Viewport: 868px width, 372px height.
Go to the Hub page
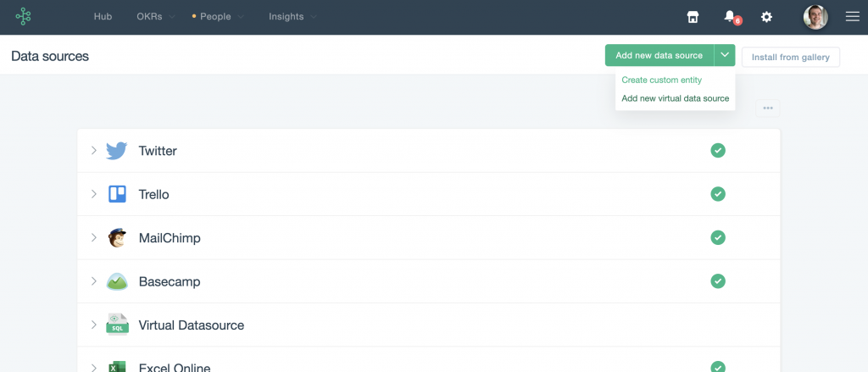pyautogui.click(x=103, y=17)
